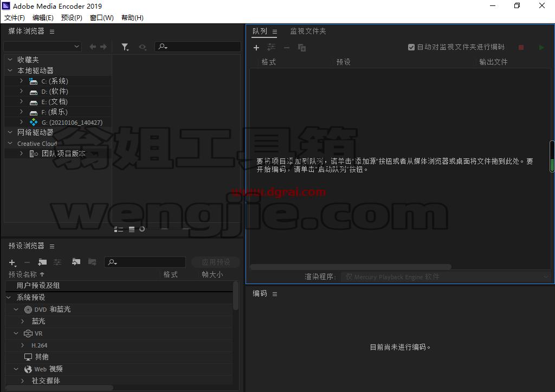The width and height of the screenshot is (555, 392).
Task: Click the Delete Preset minus icon
Action: click(27, 262)
